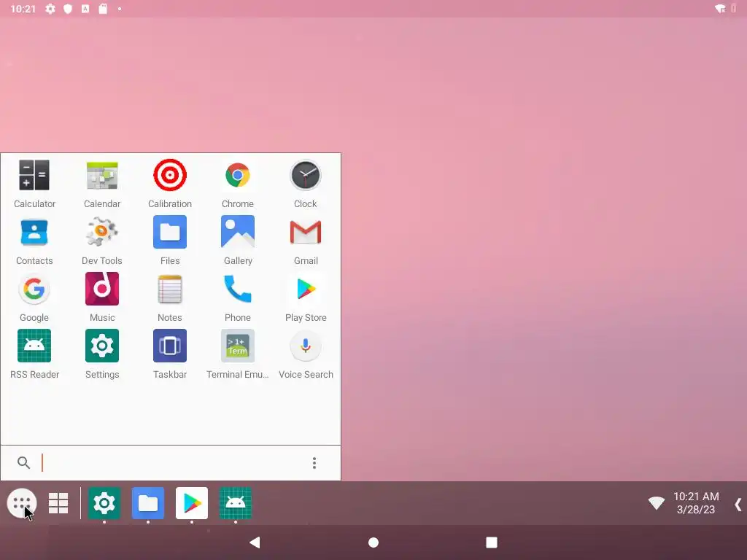
Task: Close the start menu launcher button
Action: [x=22, y=503]
